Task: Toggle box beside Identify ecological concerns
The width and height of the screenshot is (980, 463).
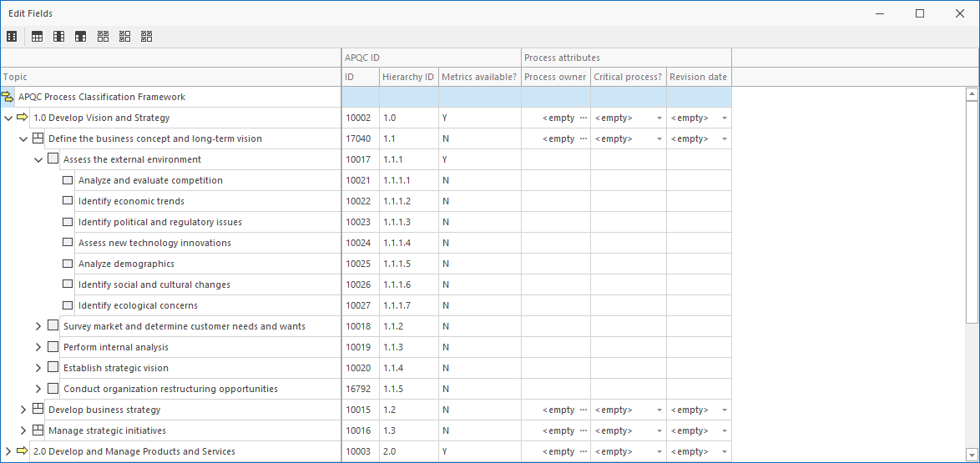Action: [x=68, y=305]
